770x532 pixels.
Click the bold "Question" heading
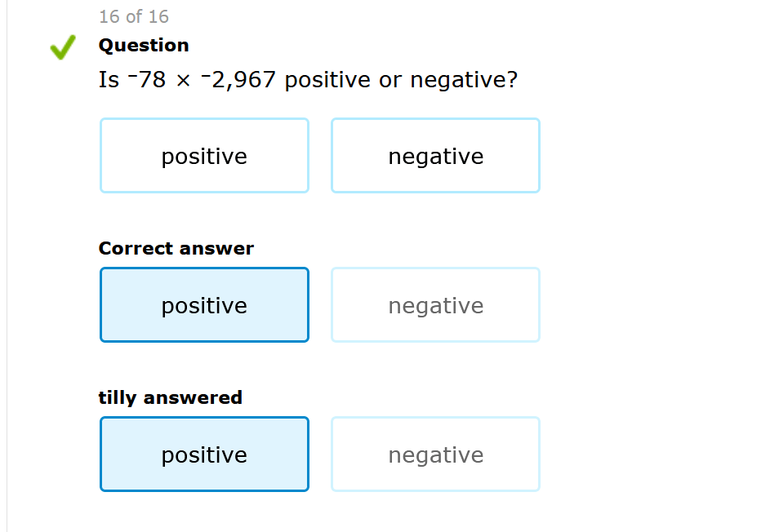point(144,45)
